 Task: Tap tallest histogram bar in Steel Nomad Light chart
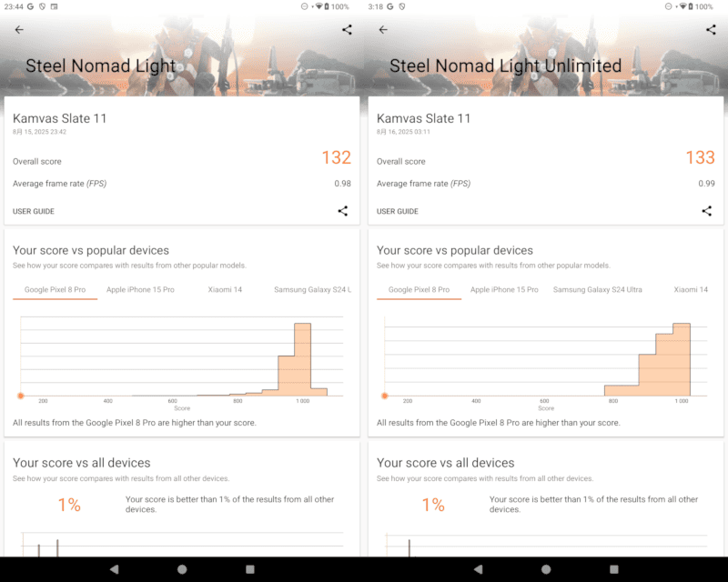coord(302,359)
